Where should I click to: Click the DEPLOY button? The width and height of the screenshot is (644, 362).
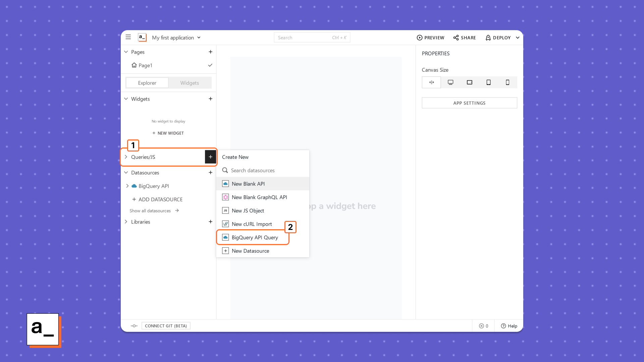coord(498,38)
